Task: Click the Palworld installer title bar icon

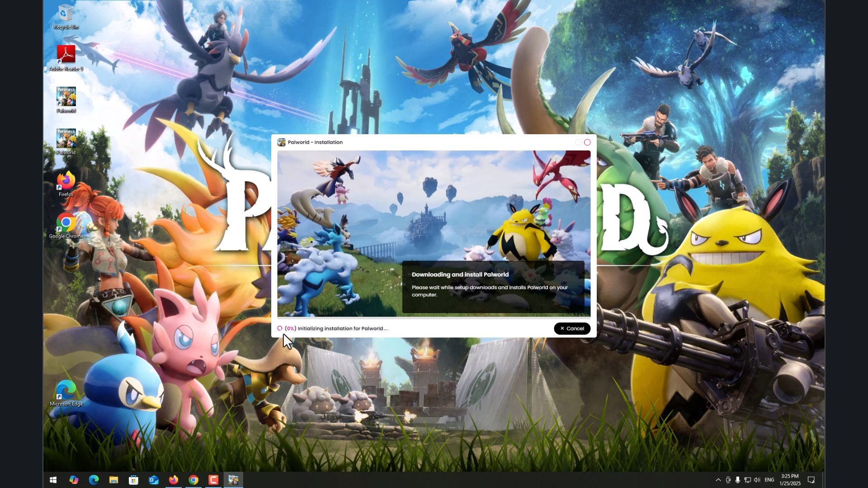Action: point(281,142)
